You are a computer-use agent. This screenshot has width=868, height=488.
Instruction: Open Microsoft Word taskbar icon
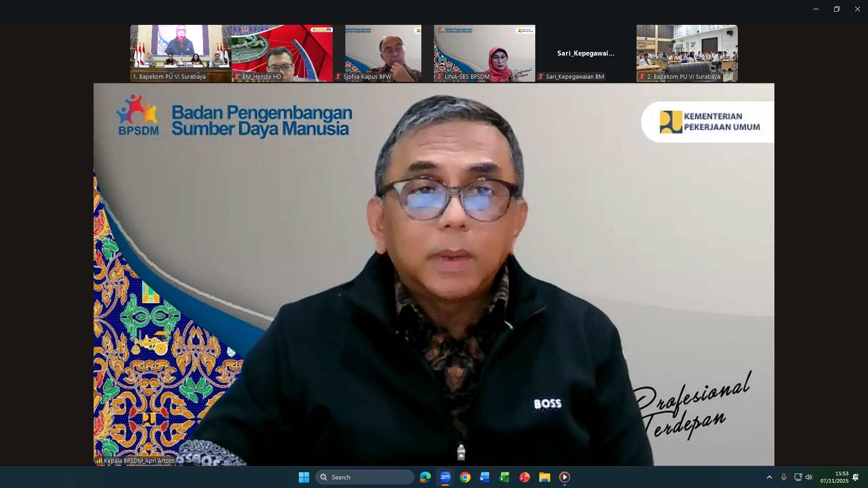[485, 477]
